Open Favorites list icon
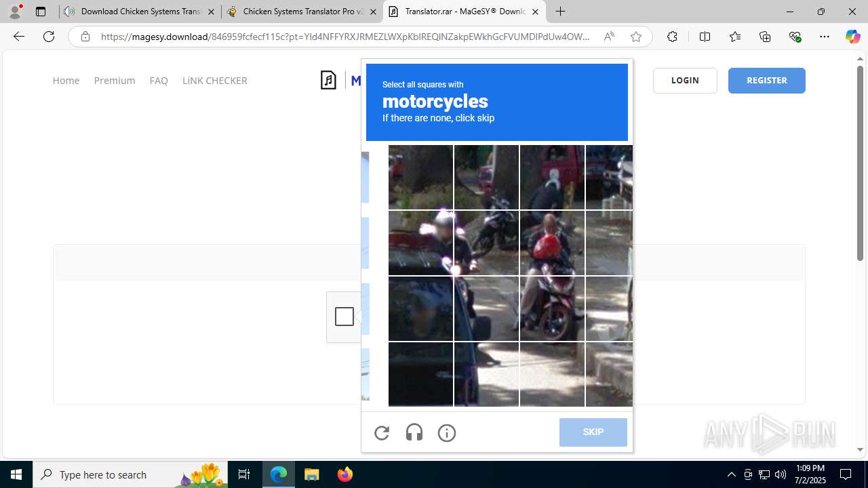The image size is (868, 488). [735, 37]
